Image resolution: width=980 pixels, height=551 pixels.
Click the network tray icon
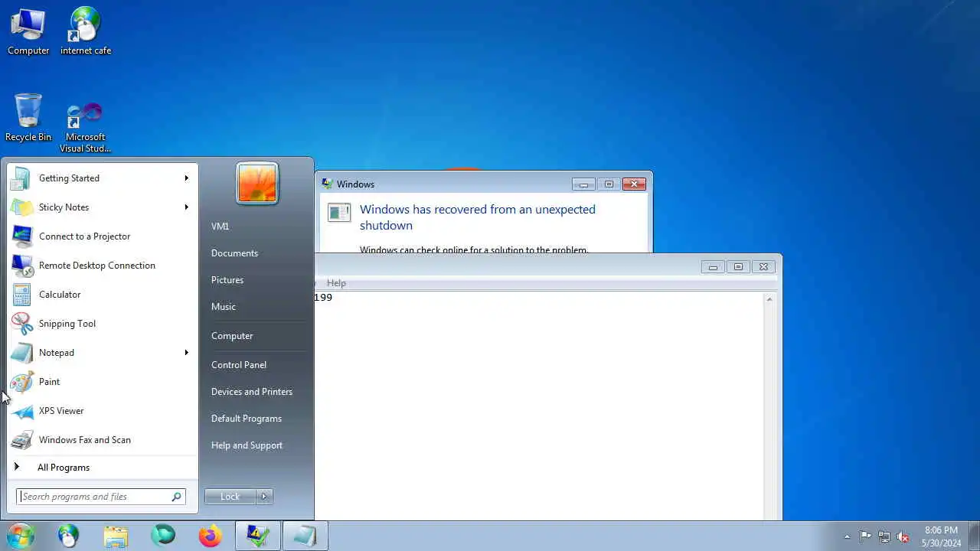tap(884, 536)
